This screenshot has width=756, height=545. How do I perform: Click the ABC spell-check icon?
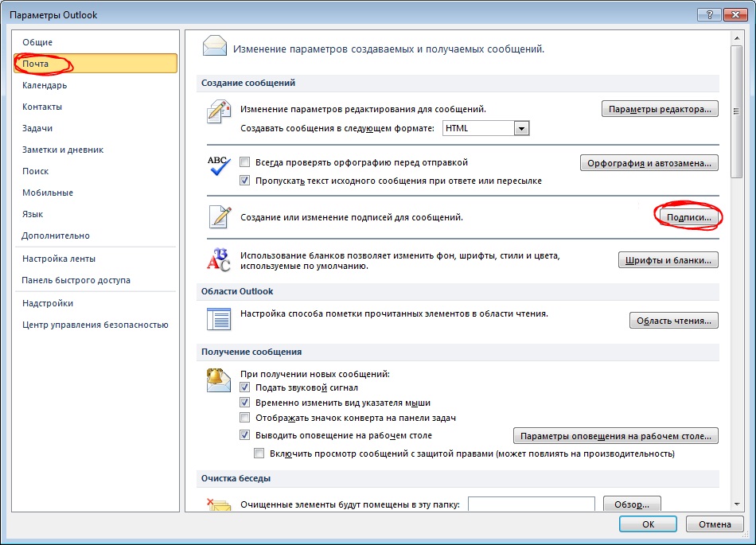(219, 165)
